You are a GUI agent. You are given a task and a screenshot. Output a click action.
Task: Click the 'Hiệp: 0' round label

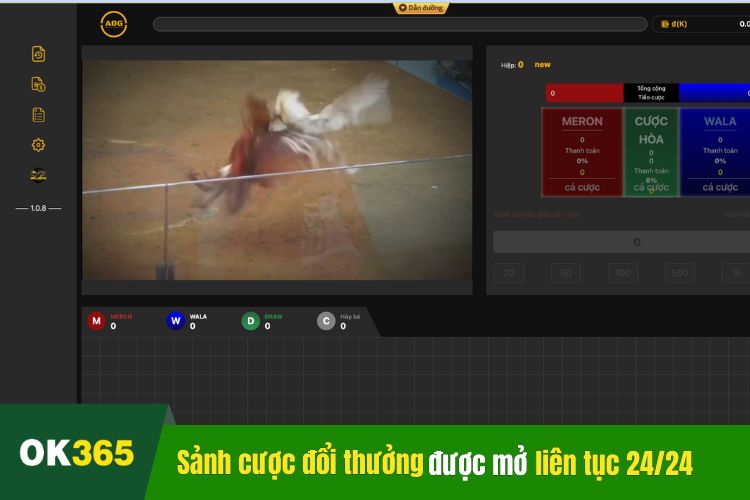pyautogui.click(x=512, y=65)
